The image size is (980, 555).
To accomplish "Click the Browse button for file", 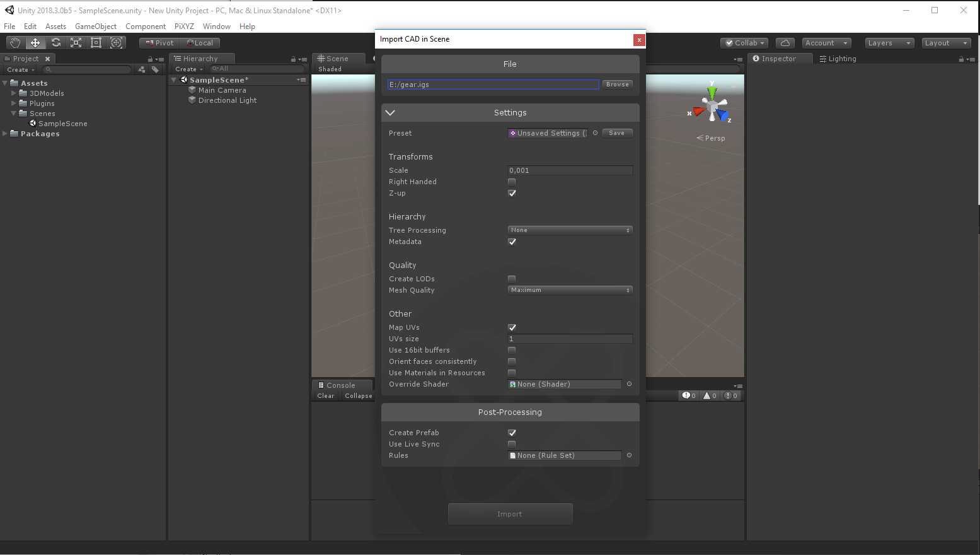I will [618, 85].
